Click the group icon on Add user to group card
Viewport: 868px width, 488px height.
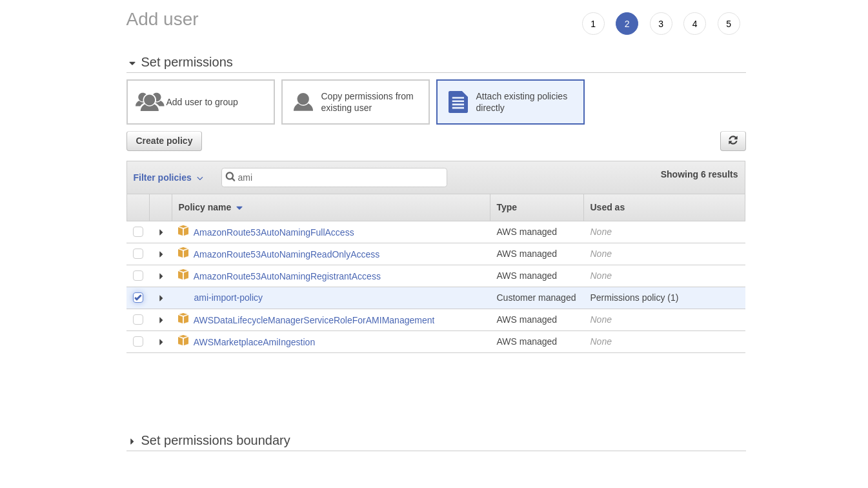[x=150, y=101]
